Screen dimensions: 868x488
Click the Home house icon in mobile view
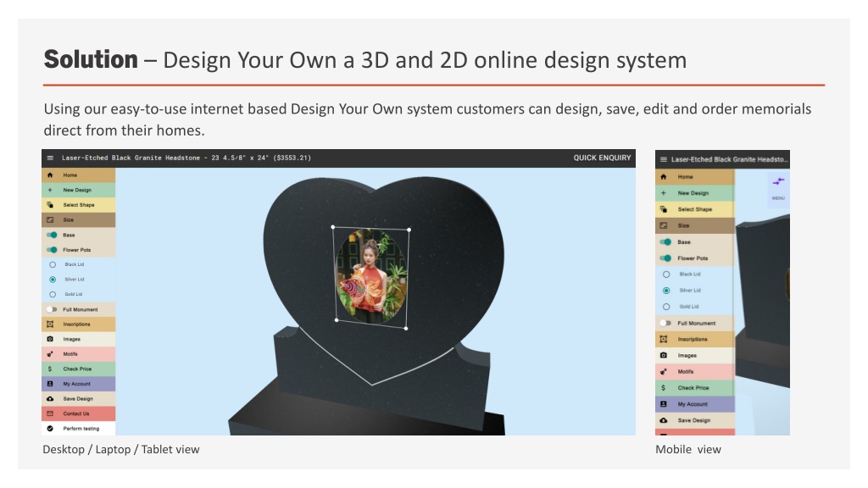[x=663, y=177]
